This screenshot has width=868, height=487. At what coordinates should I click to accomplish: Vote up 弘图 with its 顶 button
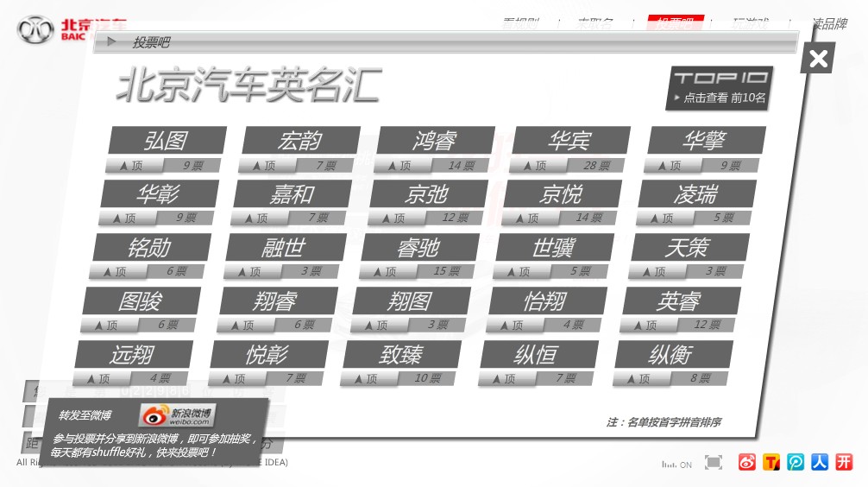pyautogui.click(x=134, y=165)
